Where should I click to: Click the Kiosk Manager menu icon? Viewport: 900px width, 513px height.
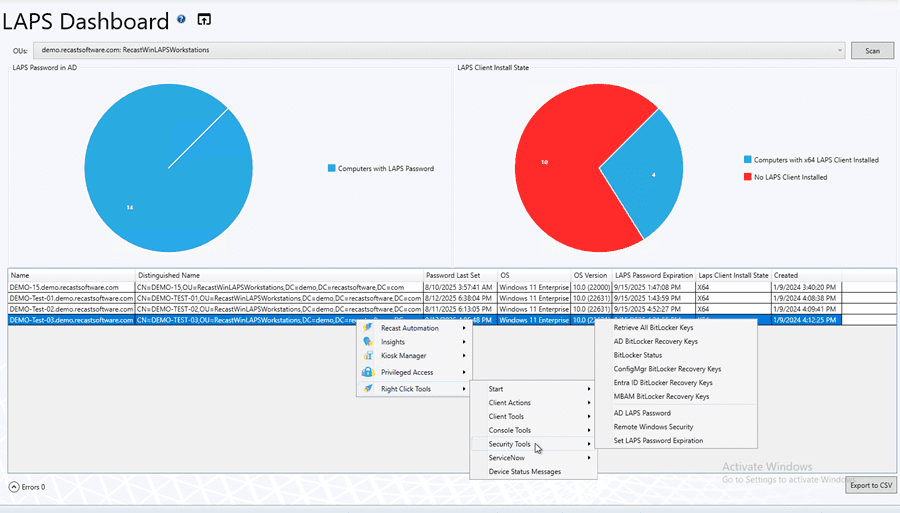click(369, 356)
